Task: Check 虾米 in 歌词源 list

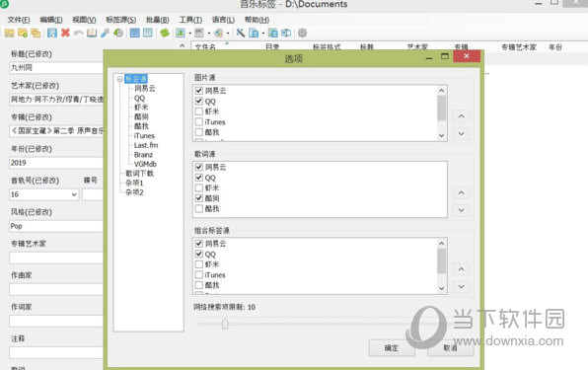Action: click(199, 187)
